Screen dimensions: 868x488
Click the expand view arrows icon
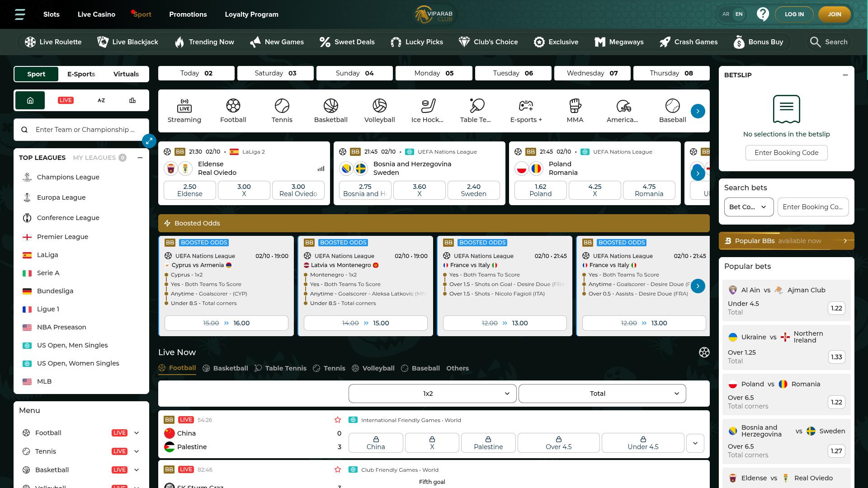point(149,141)
